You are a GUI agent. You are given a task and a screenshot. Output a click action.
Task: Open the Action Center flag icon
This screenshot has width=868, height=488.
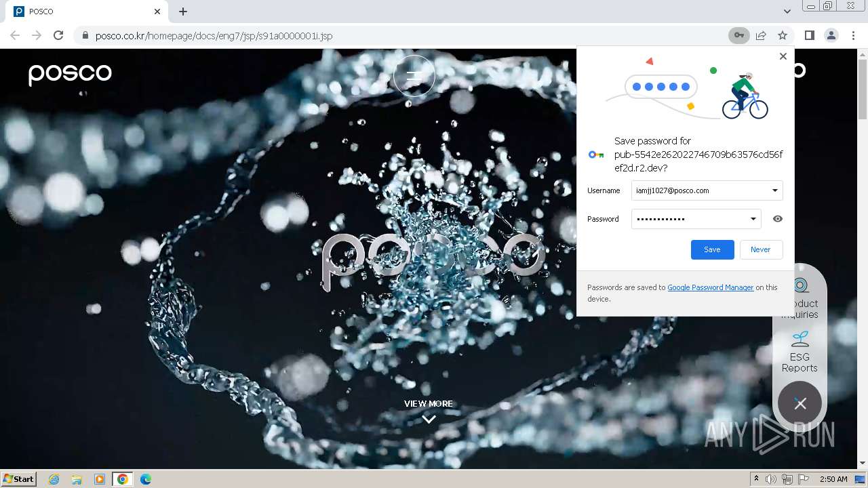pos(804,479)
